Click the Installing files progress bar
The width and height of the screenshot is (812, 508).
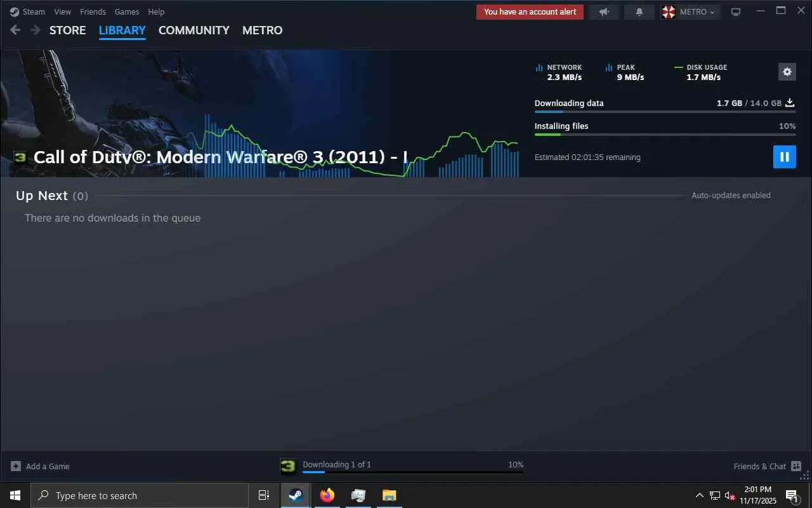(665, 135)
